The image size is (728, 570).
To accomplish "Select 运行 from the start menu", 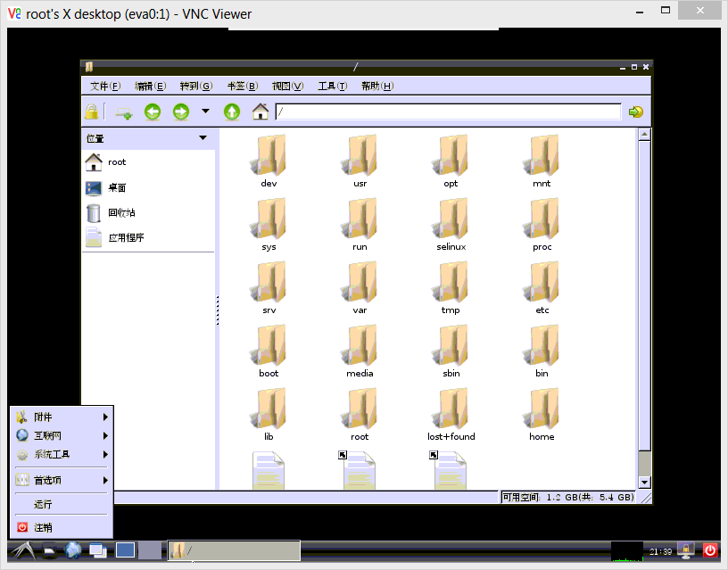I will (44, 504).
